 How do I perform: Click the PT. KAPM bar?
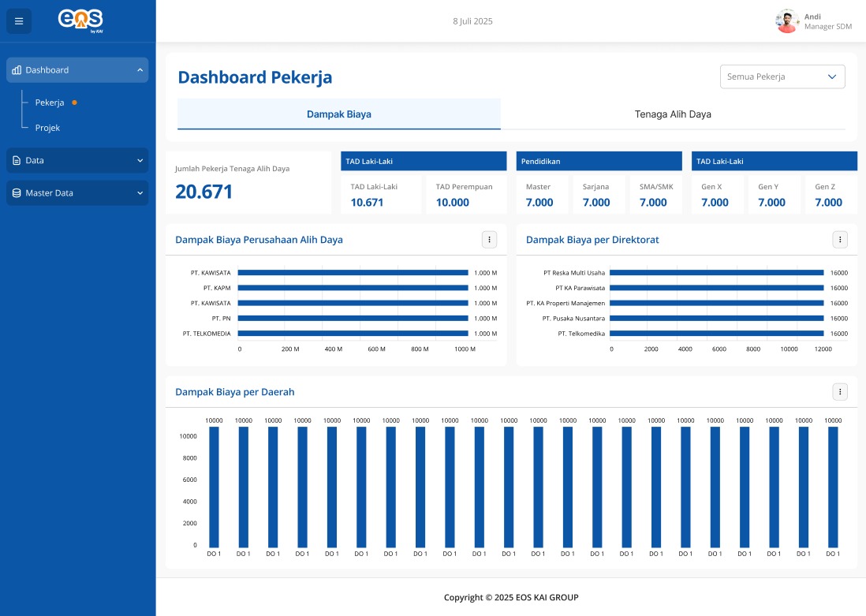pos(353,288)
